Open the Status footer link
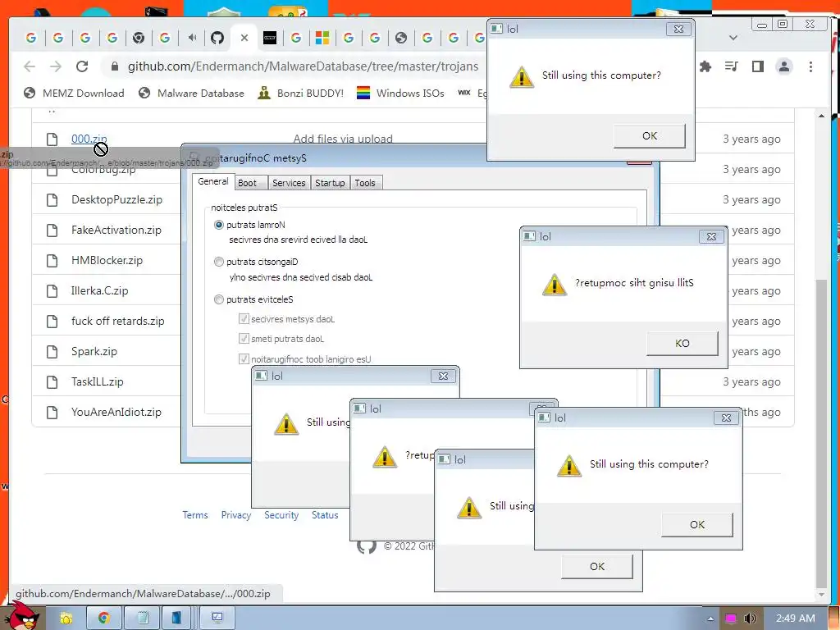 coord(325,515)
